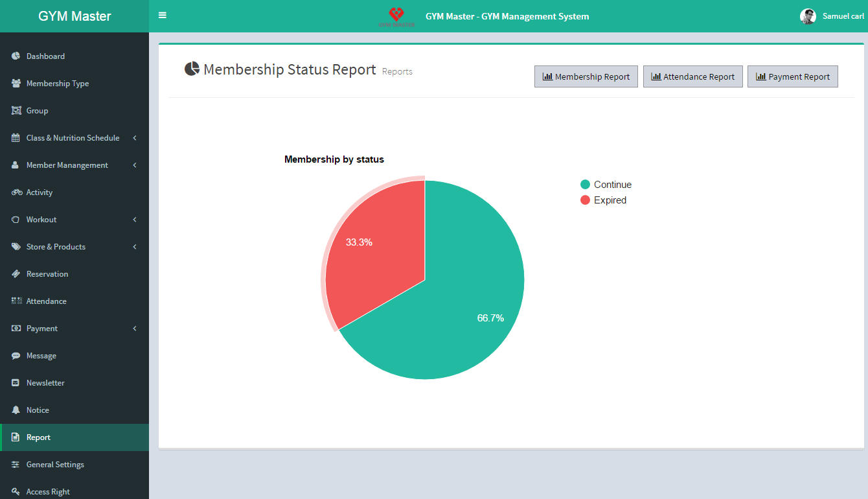
Task: Click the GYM Master sidebar brand title
Action: pos(74,16)
